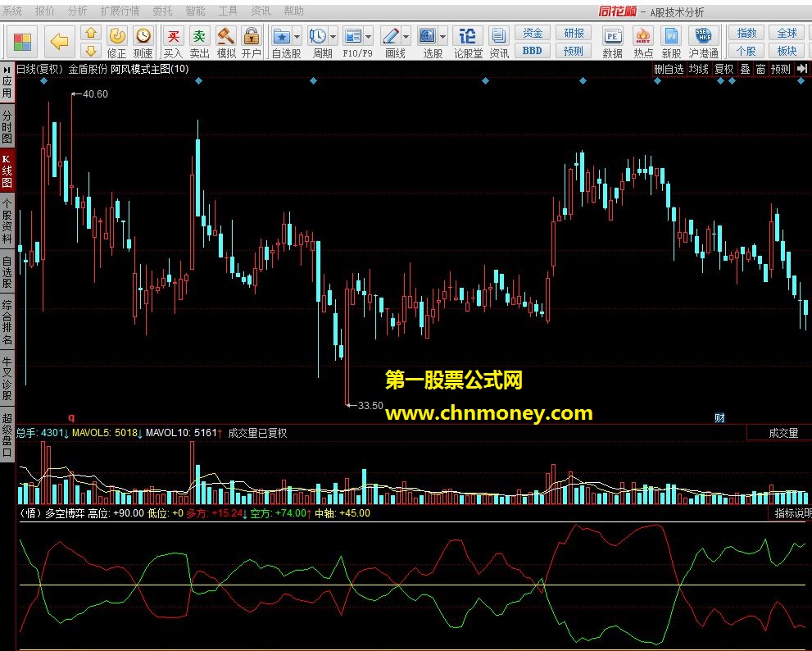Open the 系统 menu
Viewport: 812px width, 651px height.
pyautogui.click(x=11, y=11)
